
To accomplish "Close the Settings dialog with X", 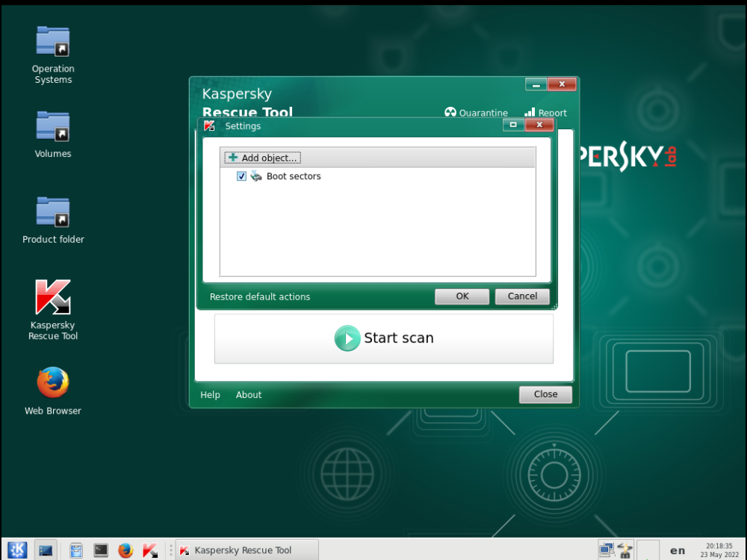I will pyautogui.click(x=539, y=125).
